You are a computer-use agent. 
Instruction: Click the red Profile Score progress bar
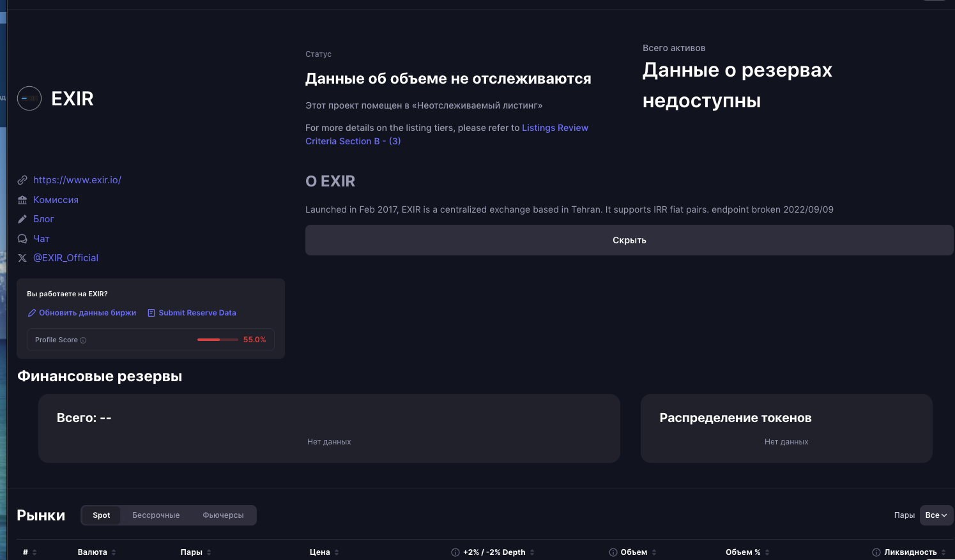point(218,340)
